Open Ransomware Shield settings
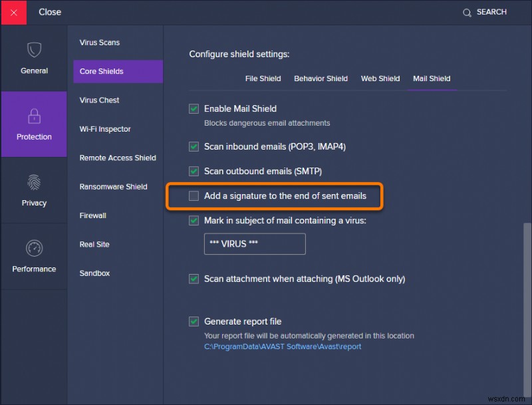The width and height of the screenshot is (532, 405). [114, 187]
